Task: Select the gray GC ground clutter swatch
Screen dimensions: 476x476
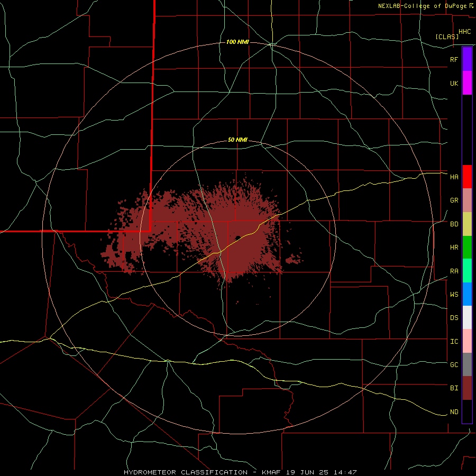Action: pos(467,364)
